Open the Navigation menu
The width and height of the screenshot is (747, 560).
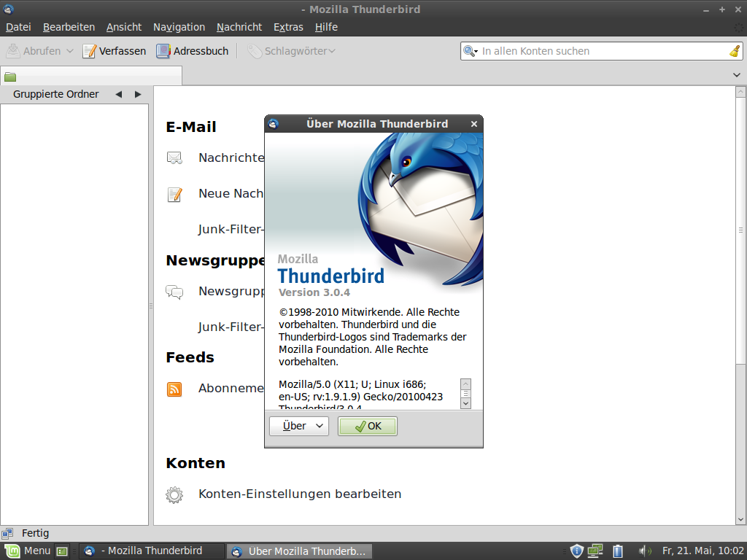[x=179, y=26]
